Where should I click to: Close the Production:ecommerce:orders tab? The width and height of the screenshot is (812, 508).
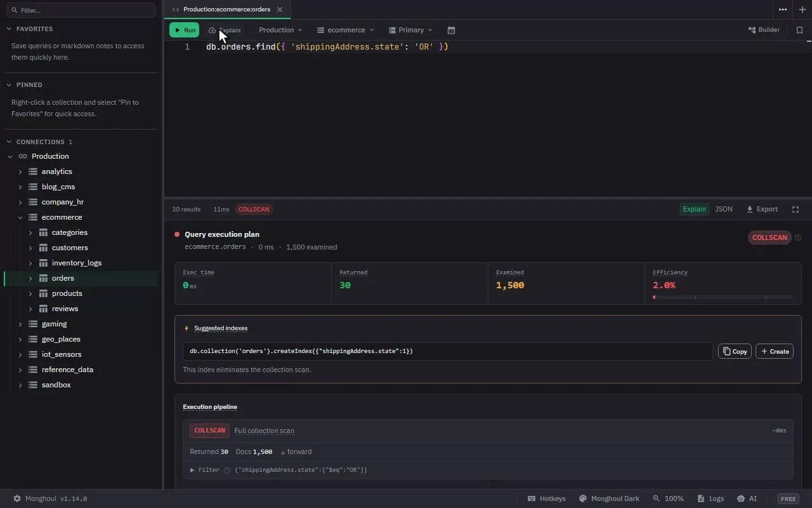point(280,10)
